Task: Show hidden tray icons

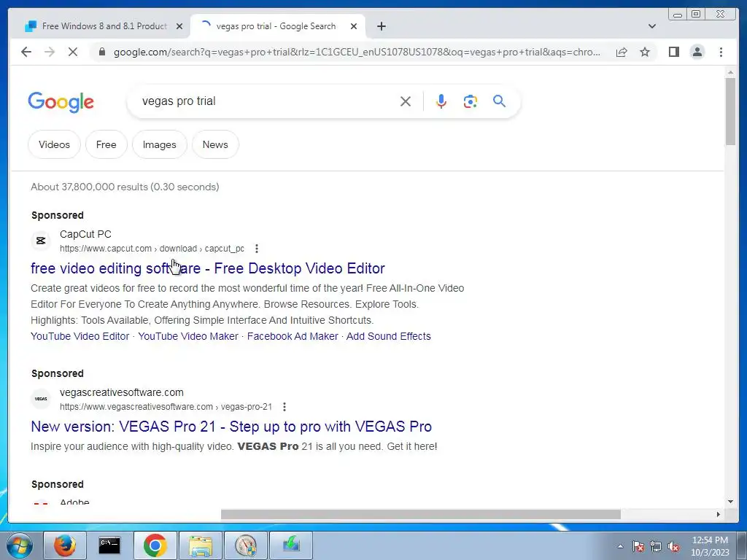Action: point(620,546)
